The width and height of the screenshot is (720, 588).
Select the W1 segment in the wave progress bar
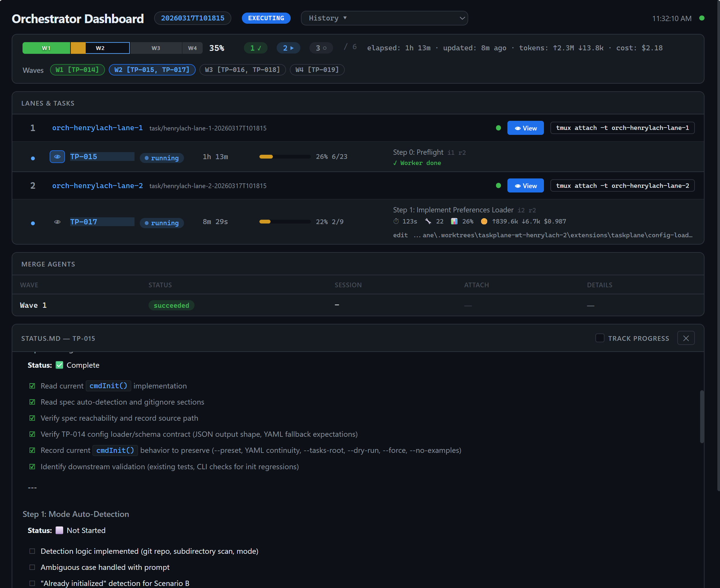click(x=46, y=48)
